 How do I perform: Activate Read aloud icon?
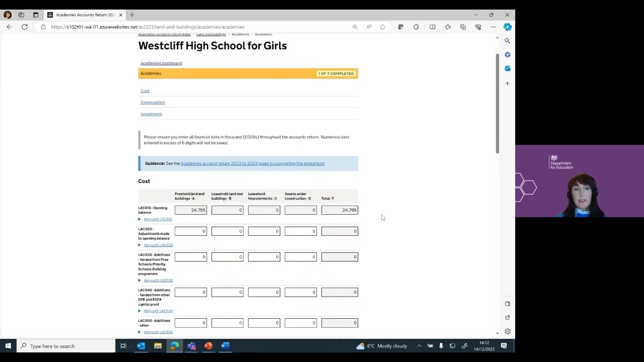[x=369, y=27]
